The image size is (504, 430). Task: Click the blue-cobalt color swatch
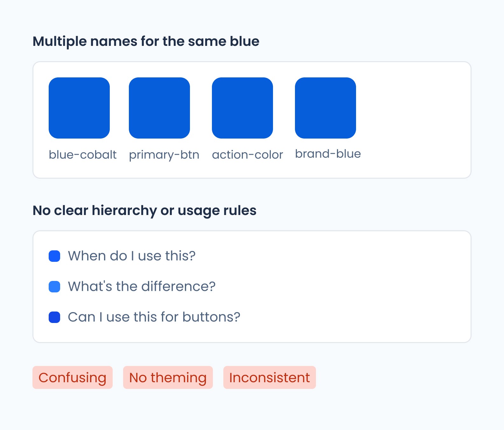(79, 108)
